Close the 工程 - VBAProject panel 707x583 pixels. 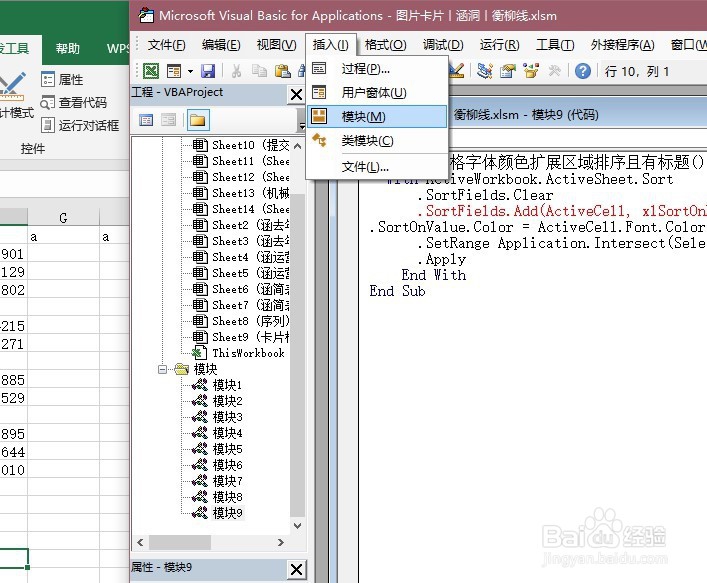tap(296, 95)
